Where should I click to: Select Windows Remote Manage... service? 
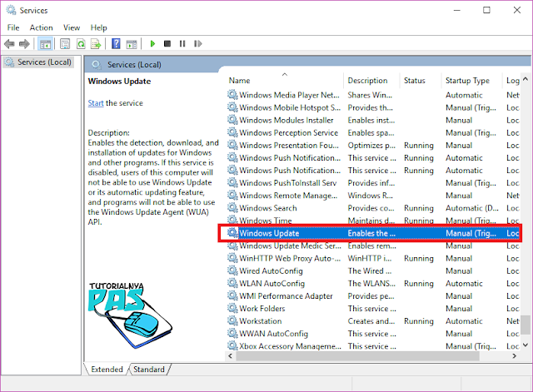[x=288, y=196]
